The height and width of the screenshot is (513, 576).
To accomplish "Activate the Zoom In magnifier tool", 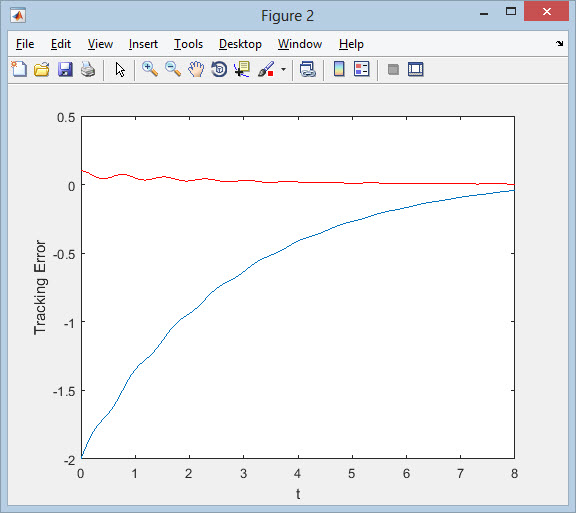I will (x=150, y=69).
